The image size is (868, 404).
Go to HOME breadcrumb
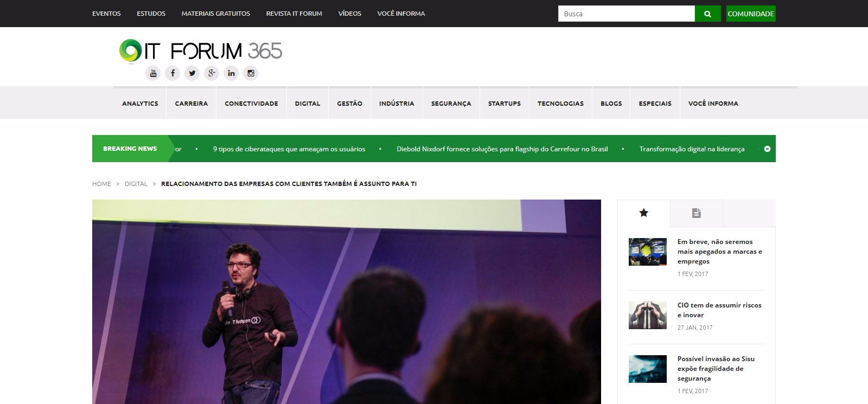pyautogui.click(x=101, y=184)
